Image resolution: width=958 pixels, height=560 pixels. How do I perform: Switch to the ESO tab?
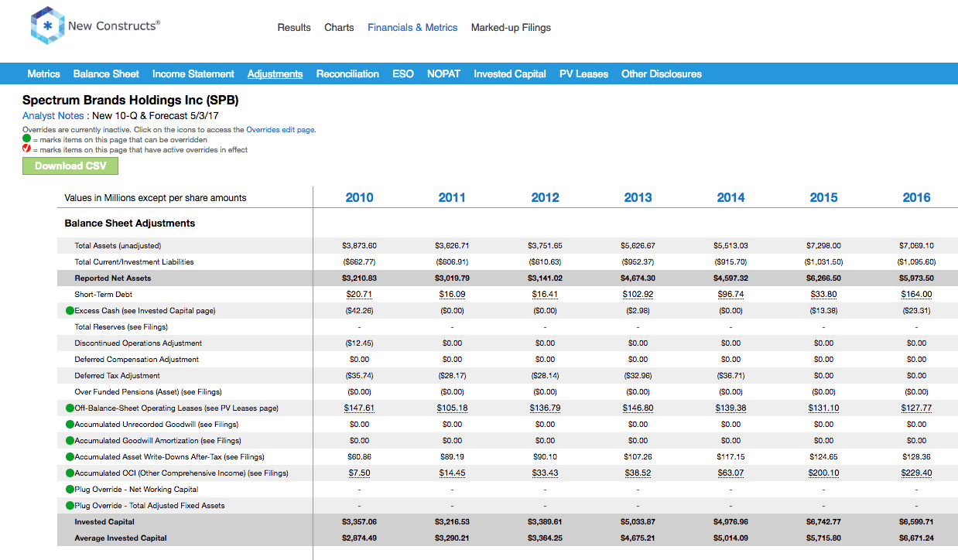point(403,73)
